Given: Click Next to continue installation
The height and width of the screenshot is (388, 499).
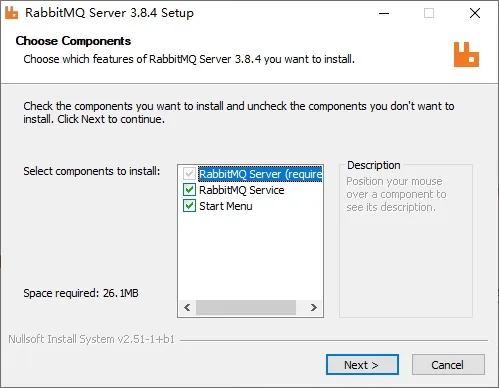Looking at the screenshot, I should tap(362, 365).
